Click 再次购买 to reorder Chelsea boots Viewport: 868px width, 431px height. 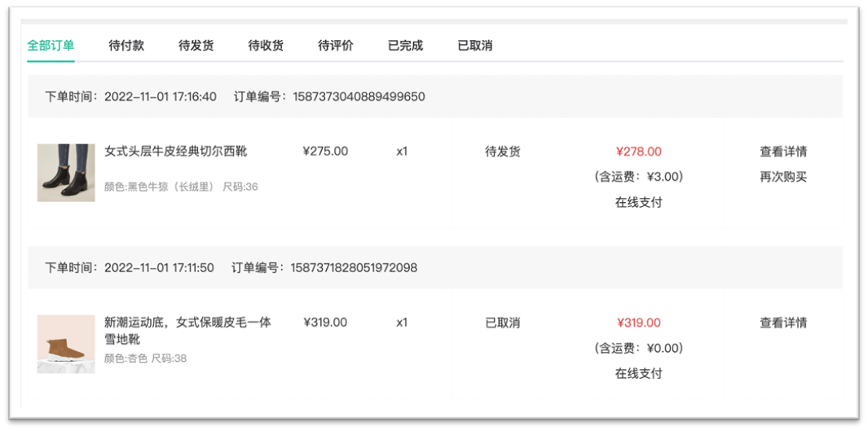[783, 177]
